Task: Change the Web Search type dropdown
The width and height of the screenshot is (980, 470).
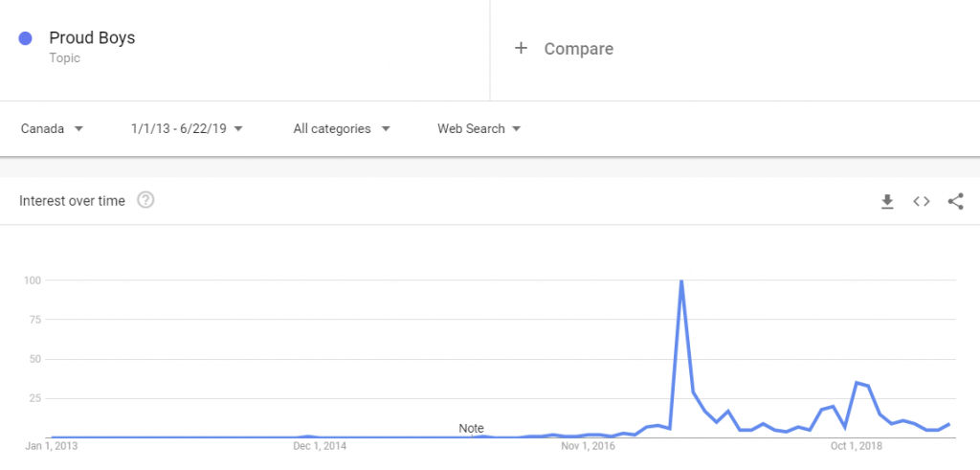Action: [x=479, y=129]
